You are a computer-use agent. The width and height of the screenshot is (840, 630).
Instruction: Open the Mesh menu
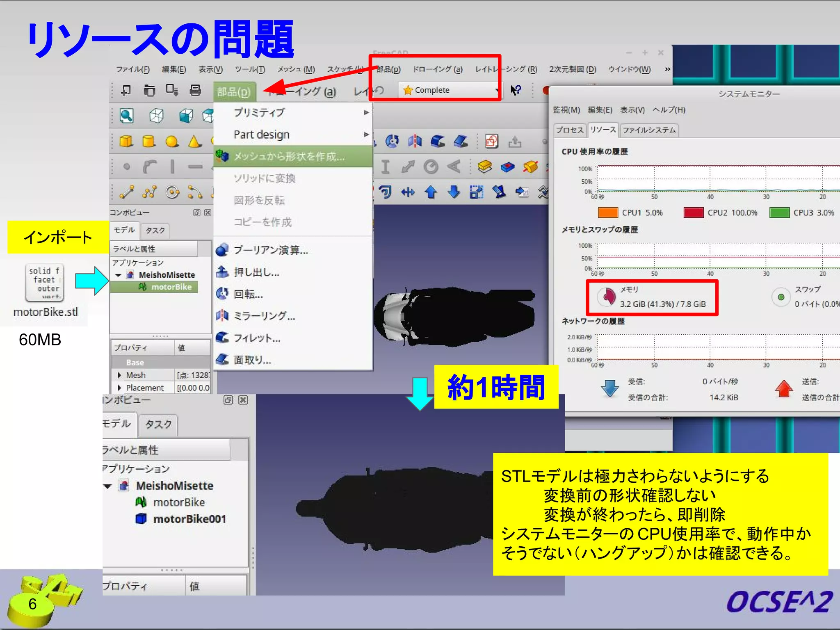pyautogui.click(x=296, y=69)
